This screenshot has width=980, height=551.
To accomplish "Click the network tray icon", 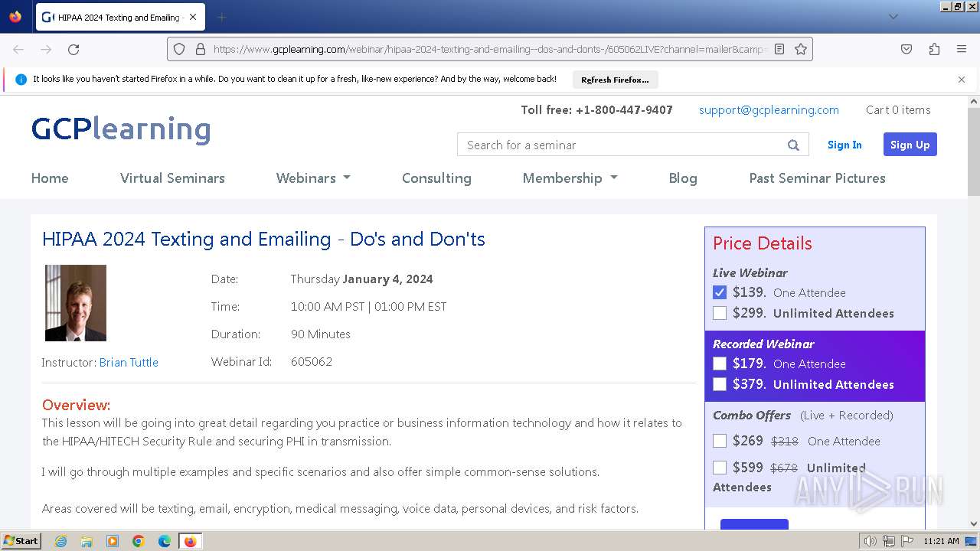I will (889, 541).
